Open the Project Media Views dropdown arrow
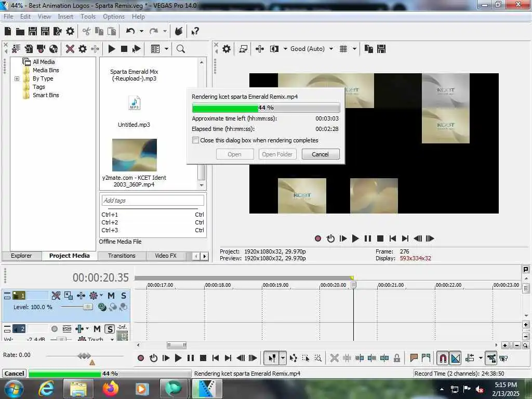Viewport: 532px width, 399px height. pos(166,49)
